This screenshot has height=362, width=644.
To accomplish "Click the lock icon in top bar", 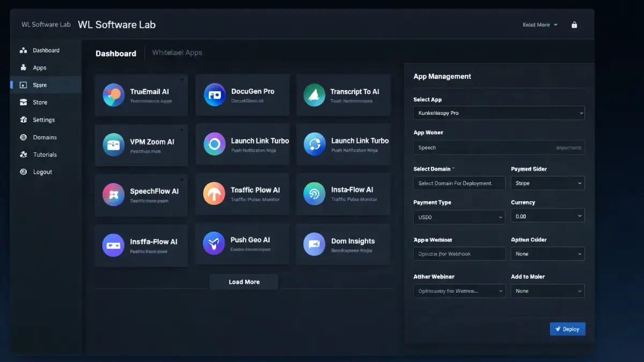I will 574,25.
